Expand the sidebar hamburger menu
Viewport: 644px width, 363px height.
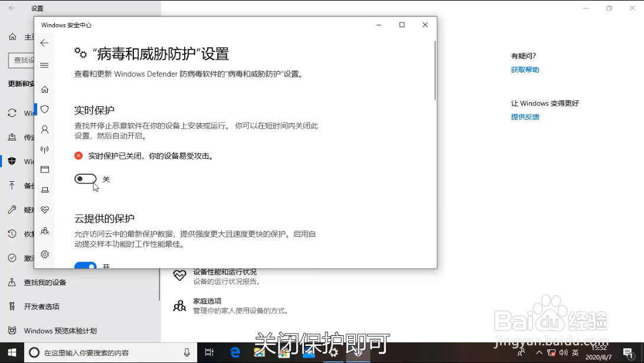point(45,65)
